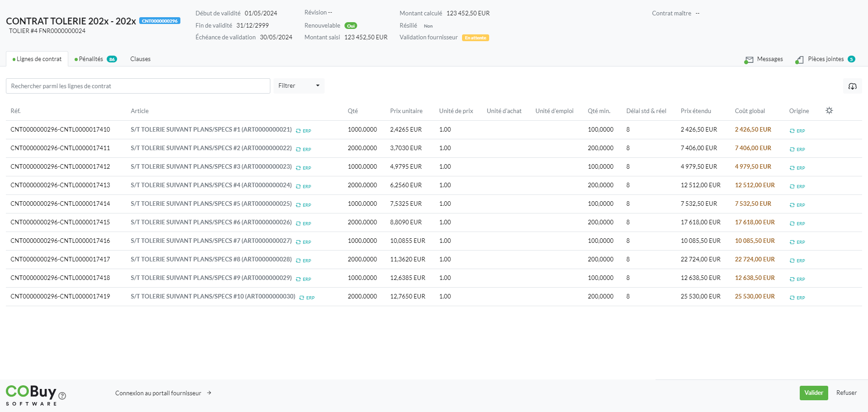The height and width of the screenshot is (412, 868).
Task: Click the En attente validation status badge
Action: tap(475, 38)
